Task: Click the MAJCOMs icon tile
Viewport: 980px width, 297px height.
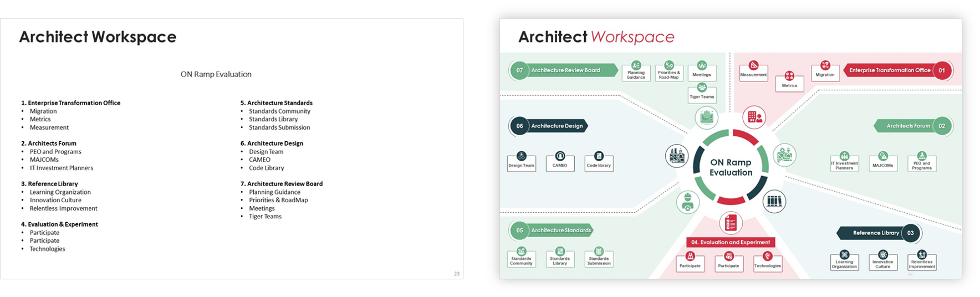Action: pos(883,161)
